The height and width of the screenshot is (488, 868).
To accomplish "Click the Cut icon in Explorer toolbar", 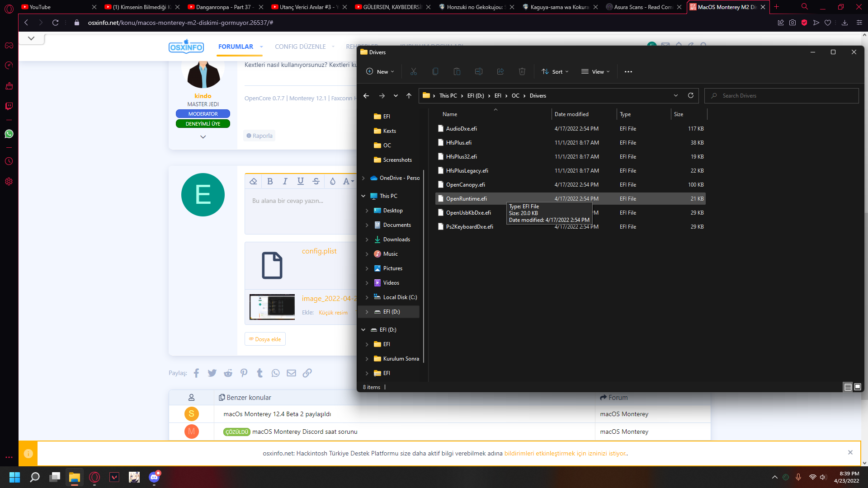I will [413, 71].
